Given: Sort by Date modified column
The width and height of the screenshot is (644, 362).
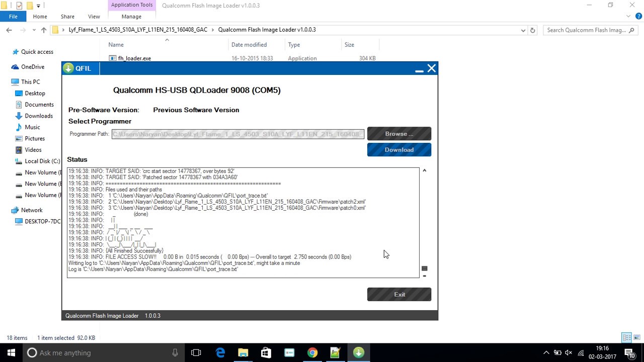Looking at the screenshot, I should click(x=249, y=45).
